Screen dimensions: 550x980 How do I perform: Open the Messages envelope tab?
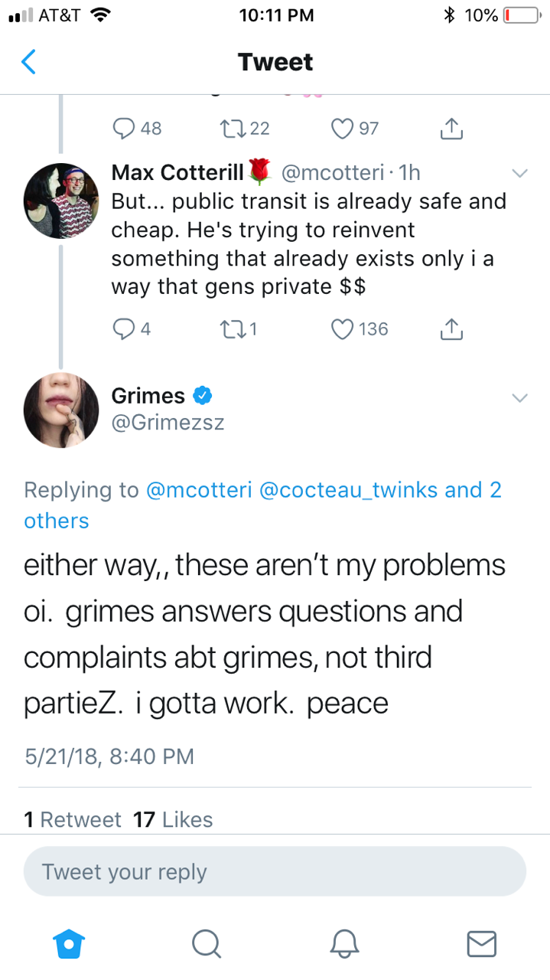point(481,943)
